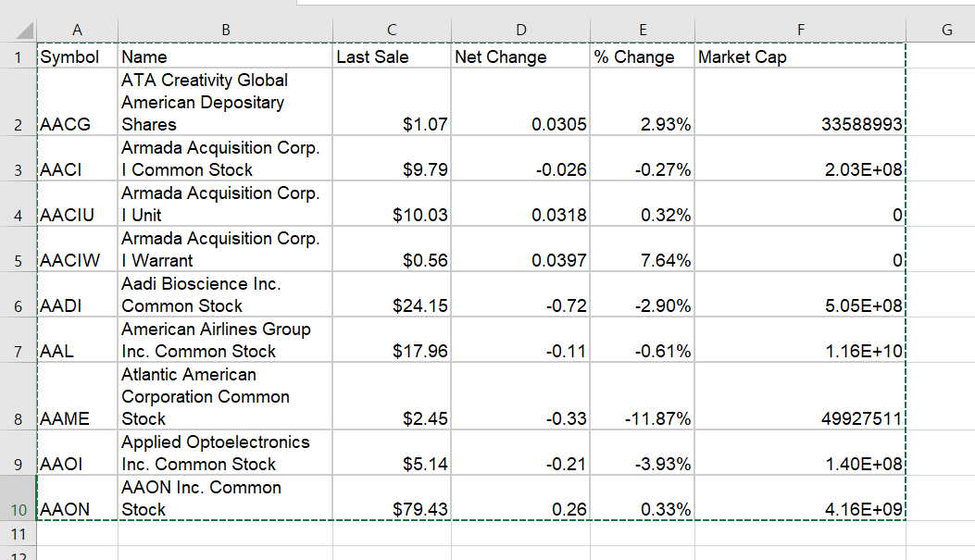Click the column F header
This screenshot has height=560, width=975.
[x=800, y=30]
